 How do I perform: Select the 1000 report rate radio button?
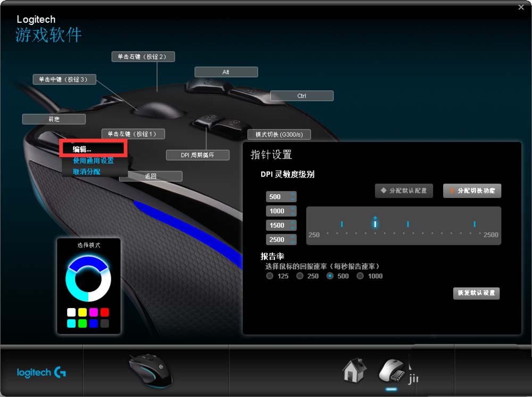pos(360,276)
